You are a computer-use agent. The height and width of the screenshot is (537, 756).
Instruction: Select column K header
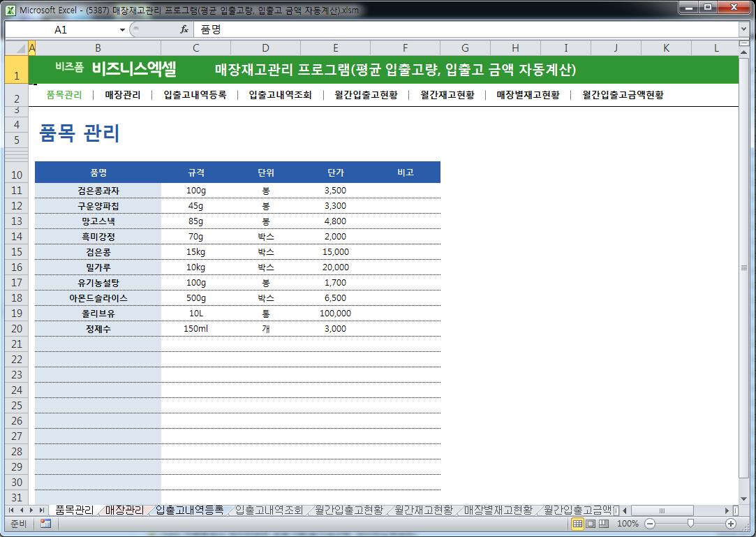[666, 48]
